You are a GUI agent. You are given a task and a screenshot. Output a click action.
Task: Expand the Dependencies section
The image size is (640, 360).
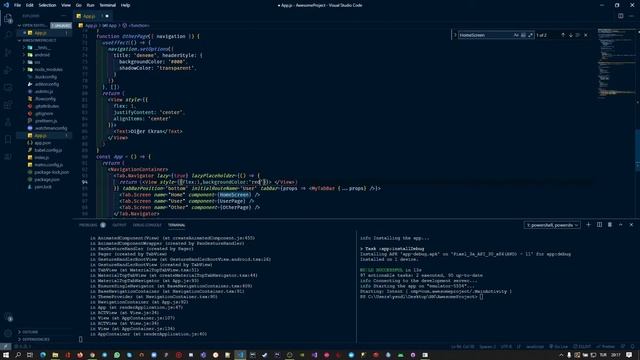[36, 339]
